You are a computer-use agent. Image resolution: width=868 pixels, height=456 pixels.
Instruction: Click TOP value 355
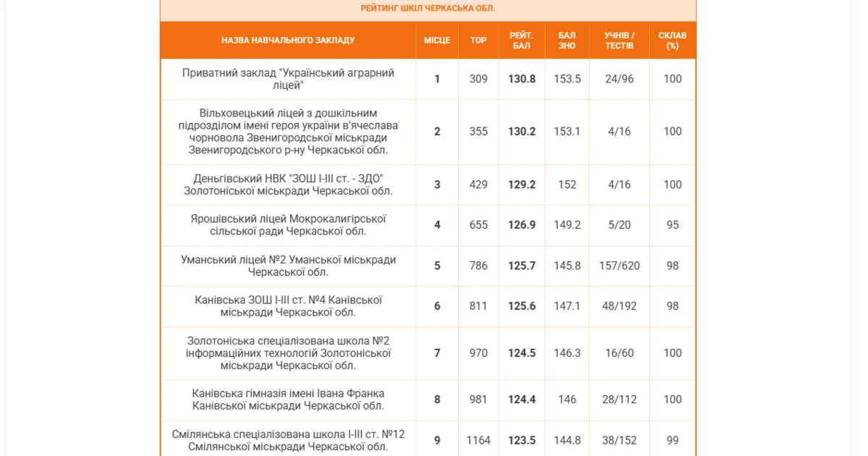(478, 132)
